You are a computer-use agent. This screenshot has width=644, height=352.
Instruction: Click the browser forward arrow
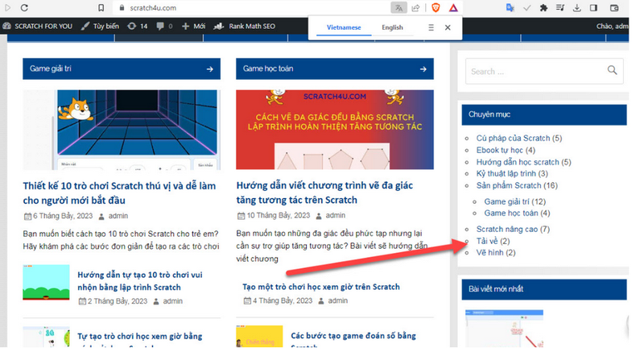pyautogui.click(x=8, y=8)
